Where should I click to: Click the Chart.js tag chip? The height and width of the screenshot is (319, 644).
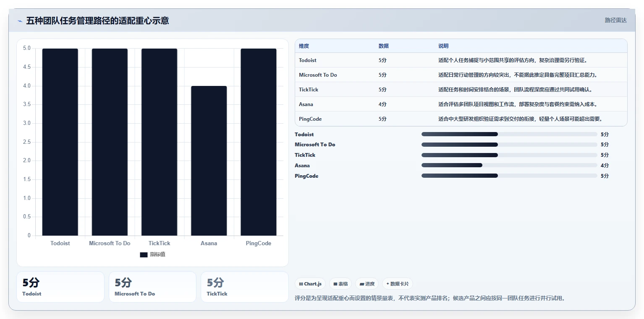(310, 284)
